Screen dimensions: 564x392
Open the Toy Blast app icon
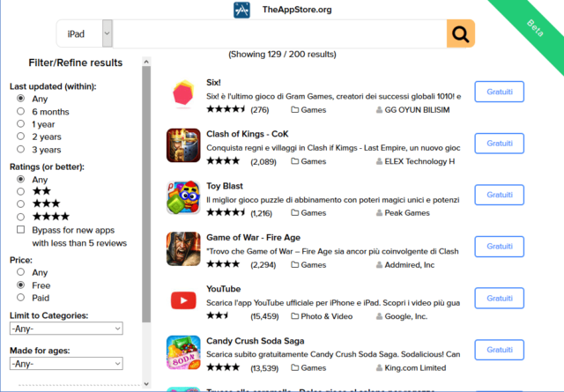[183, 197]
